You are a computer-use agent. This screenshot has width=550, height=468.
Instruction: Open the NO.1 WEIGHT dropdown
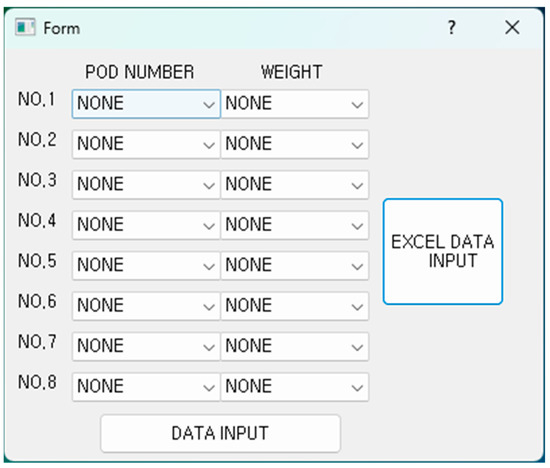click(295, 104)
